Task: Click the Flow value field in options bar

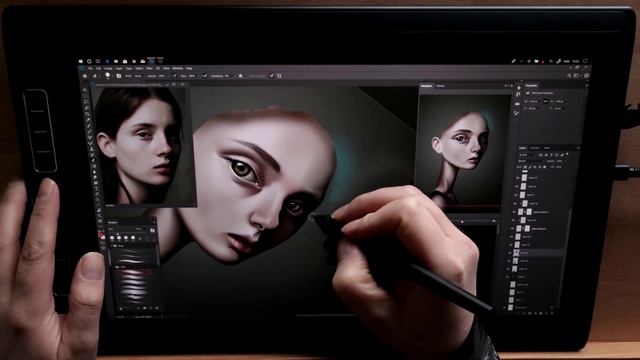Action: tap(192, 76)
